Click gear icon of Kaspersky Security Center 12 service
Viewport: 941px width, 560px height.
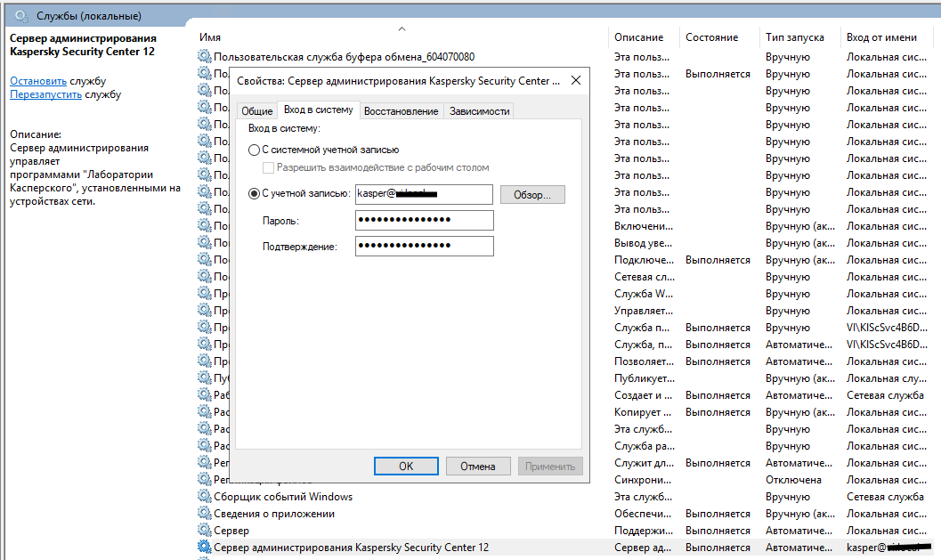(x=205, y=547)
